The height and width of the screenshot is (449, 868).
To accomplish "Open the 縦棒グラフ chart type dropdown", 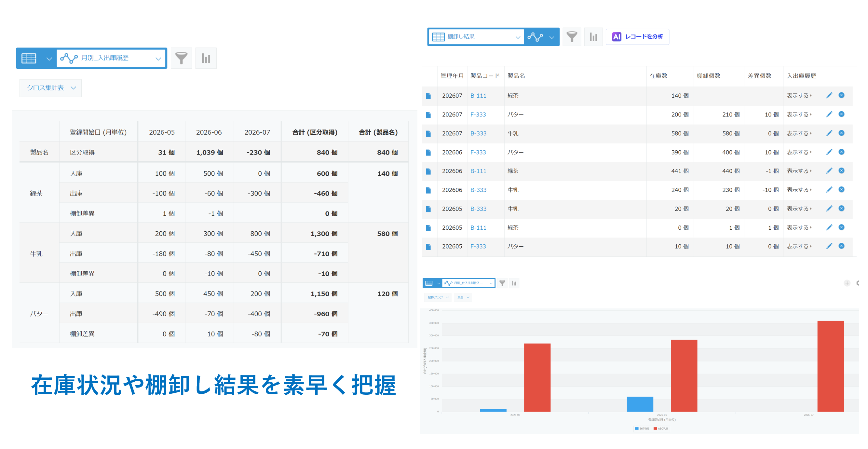I will pyautogui.click(x=438, y=297).
